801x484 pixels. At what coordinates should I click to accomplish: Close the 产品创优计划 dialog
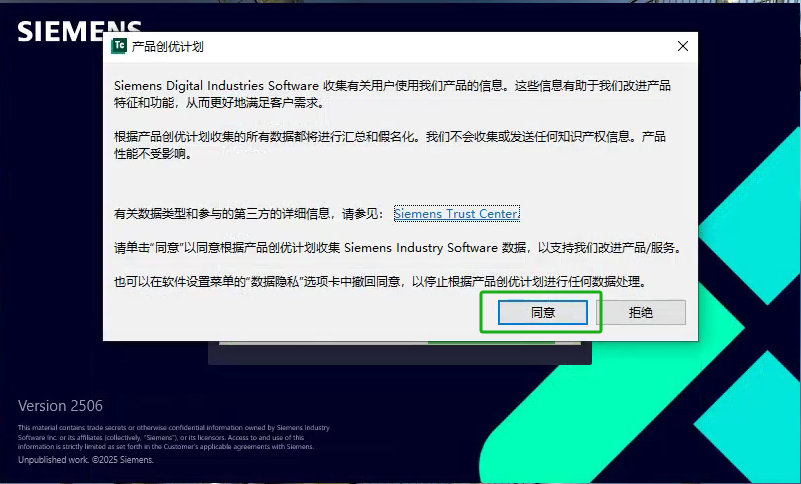tap(682, 47)
